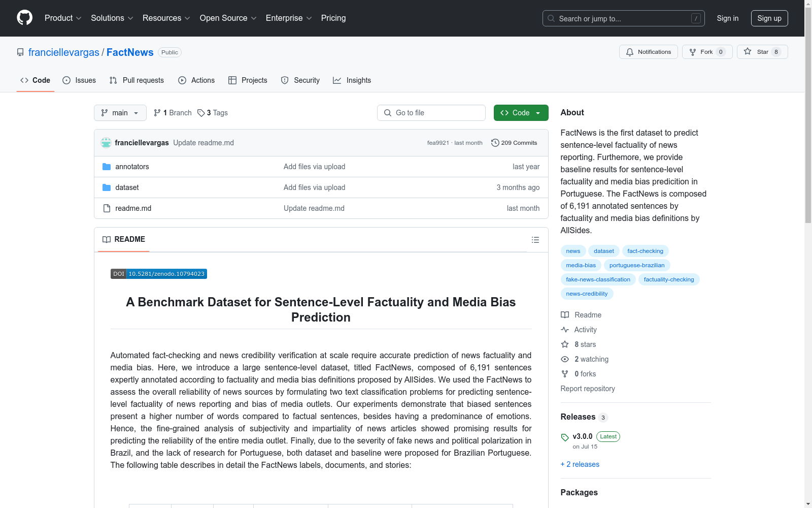This screenshot has width=812, height=508.
Task: Open the portuguese-brazilian topic tag
Action: click(637, 265)
